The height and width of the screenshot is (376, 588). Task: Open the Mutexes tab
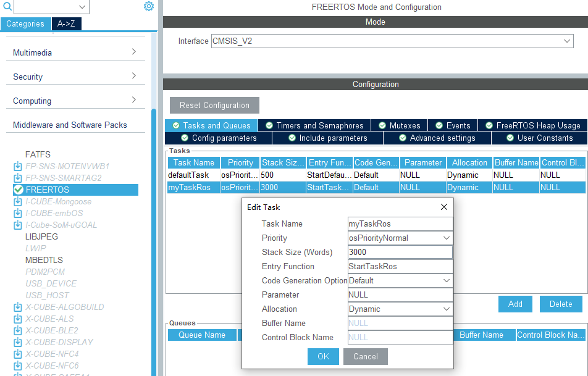click(x=400, y=125)
